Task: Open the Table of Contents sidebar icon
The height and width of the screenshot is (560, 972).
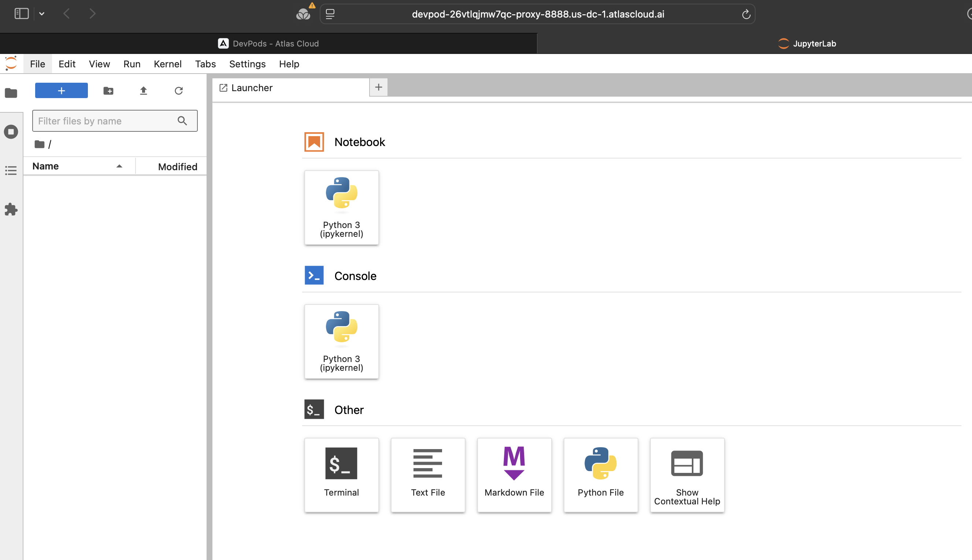Action: coord(11,171)
